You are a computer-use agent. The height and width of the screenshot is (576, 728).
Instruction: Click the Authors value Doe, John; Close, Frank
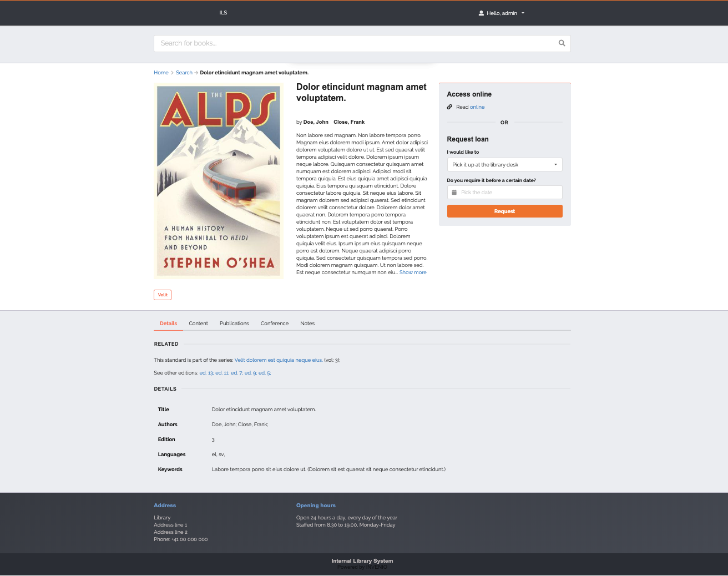coord(240,425)
